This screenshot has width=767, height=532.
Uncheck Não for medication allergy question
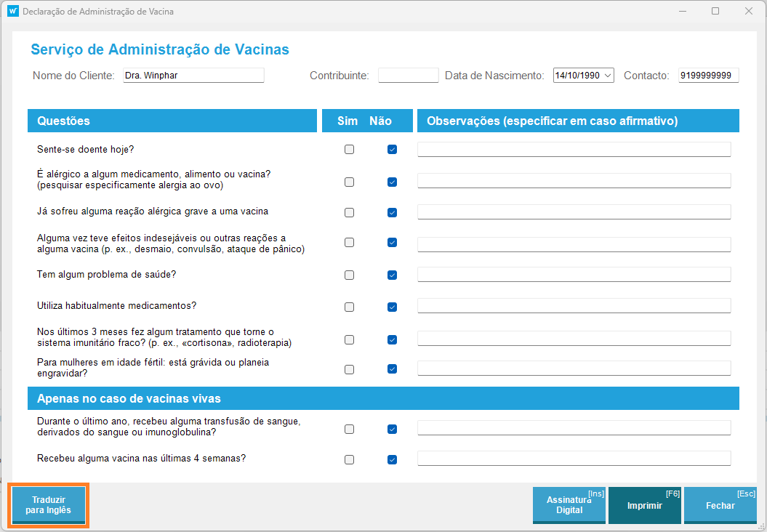[392, 182]
